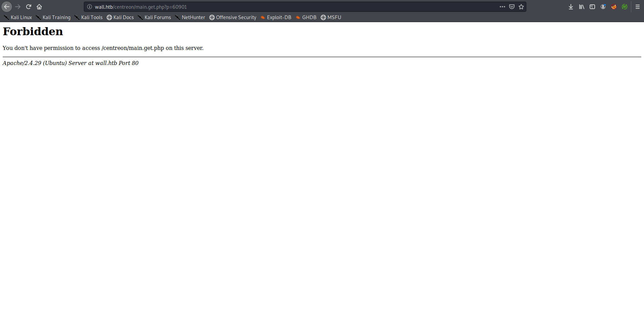Show site information for wall.htb
This screenshot has width=644, height=331.
coord(90,7)
